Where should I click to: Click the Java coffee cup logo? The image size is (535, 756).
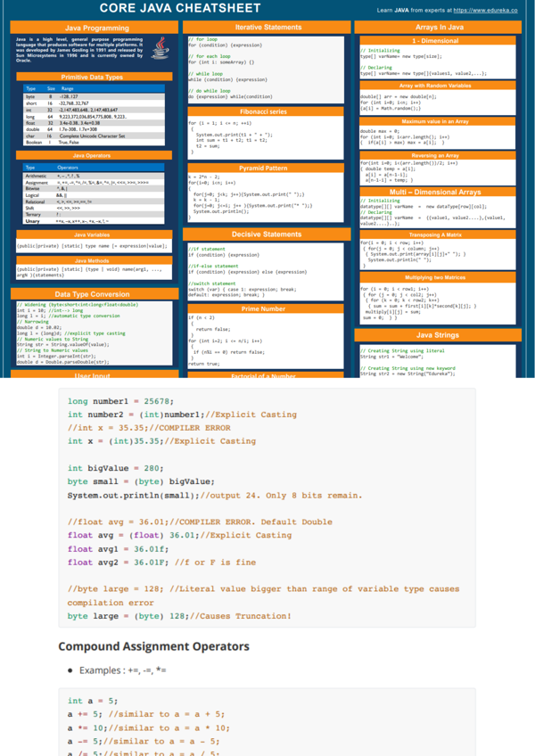160,48
